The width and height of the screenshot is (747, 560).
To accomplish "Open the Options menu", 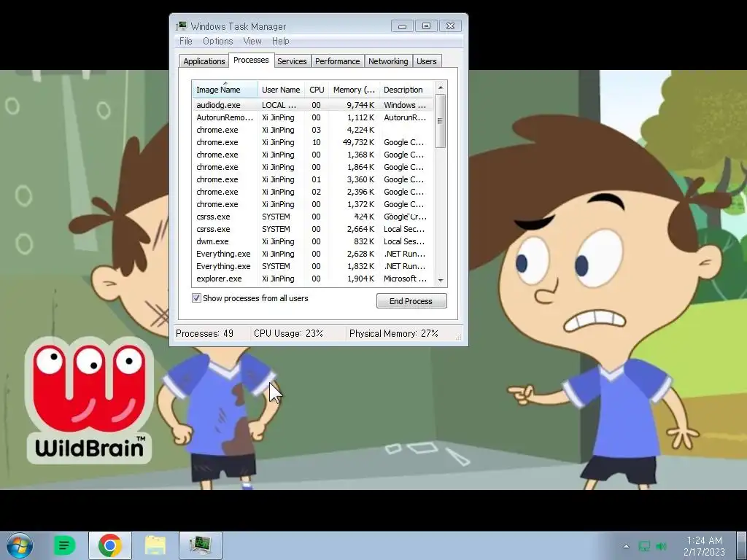I will [217, 41].
